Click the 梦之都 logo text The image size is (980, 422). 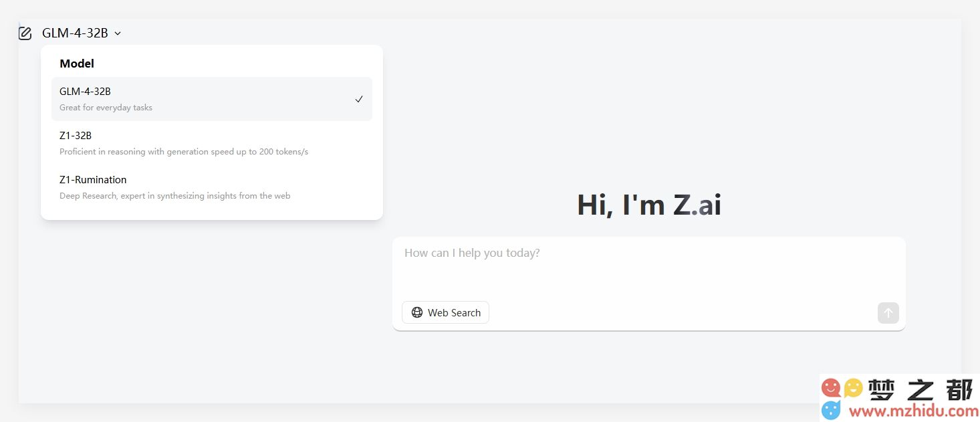(921, 390)
